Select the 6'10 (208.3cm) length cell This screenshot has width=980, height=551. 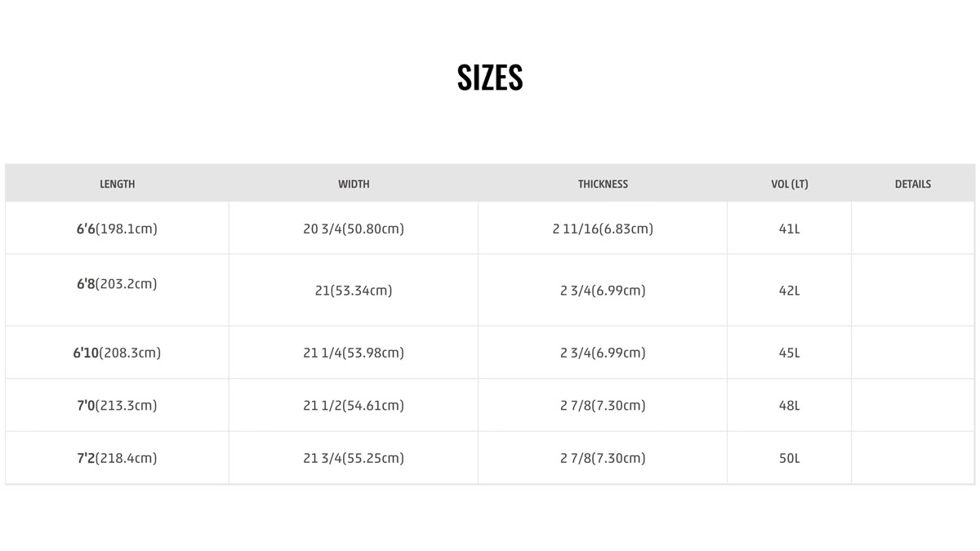[x=117, y=353]
